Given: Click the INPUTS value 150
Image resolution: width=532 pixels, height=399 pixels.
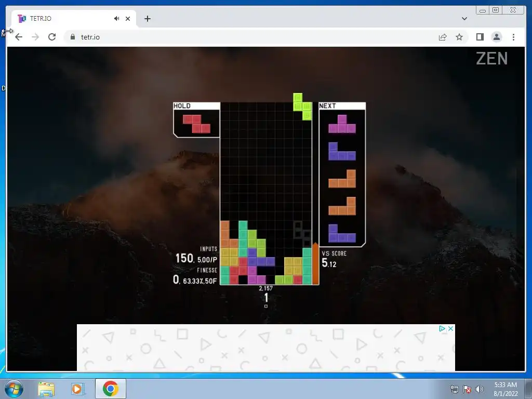Looking at the screenshot, I should (x=184, y=259).
